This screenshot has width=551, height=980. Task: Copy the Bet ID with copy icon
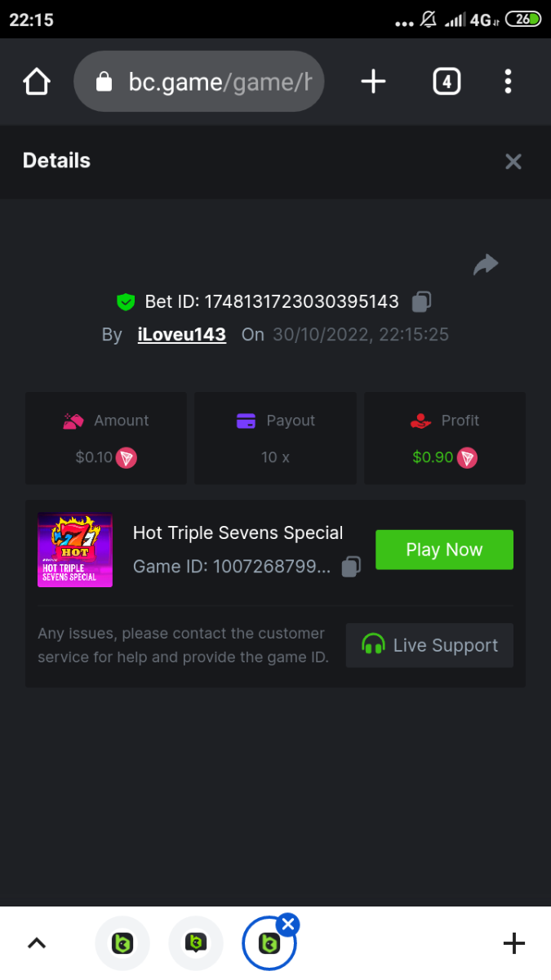tap(421, 301)
